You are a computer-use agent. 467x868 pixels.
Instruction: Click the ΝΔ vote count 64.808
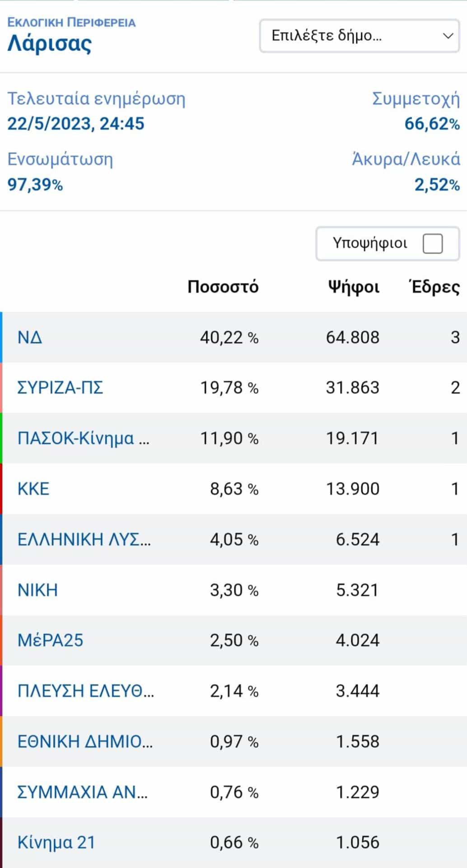353,337
